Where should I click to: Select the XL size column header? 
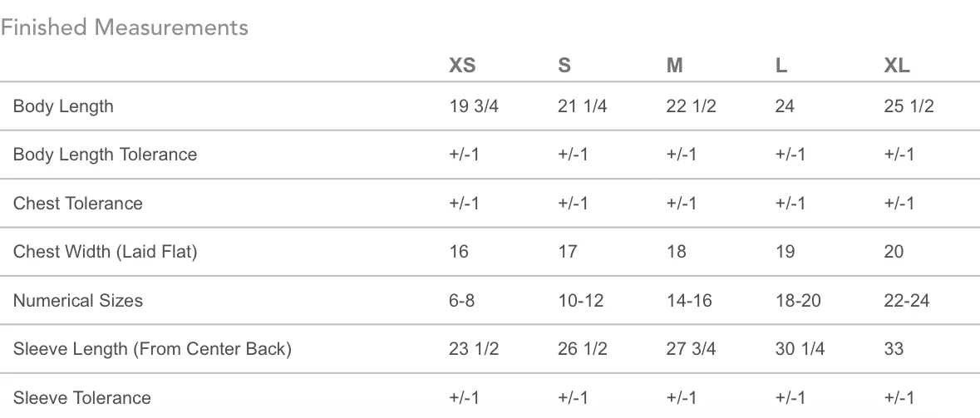pos(896,65)
